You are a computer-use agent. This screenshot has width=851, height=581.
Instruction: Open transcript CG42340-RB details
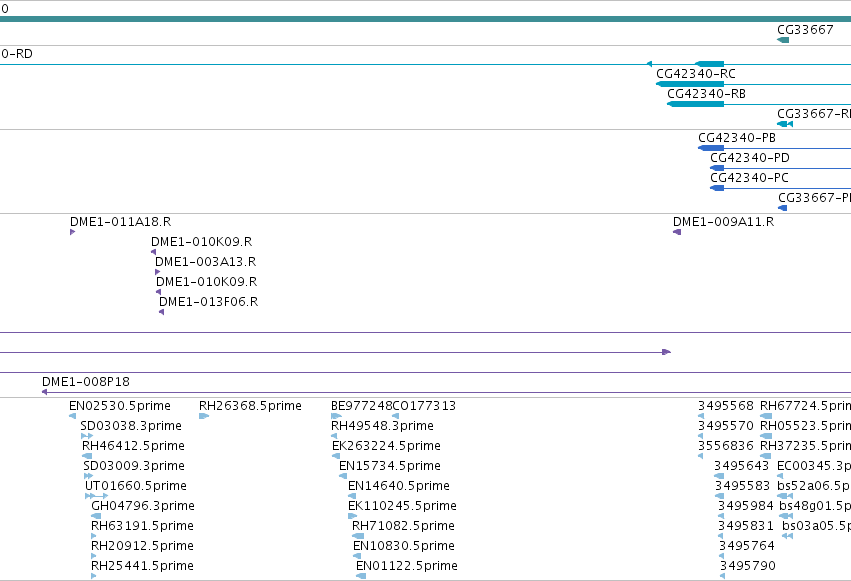(706, 94)
